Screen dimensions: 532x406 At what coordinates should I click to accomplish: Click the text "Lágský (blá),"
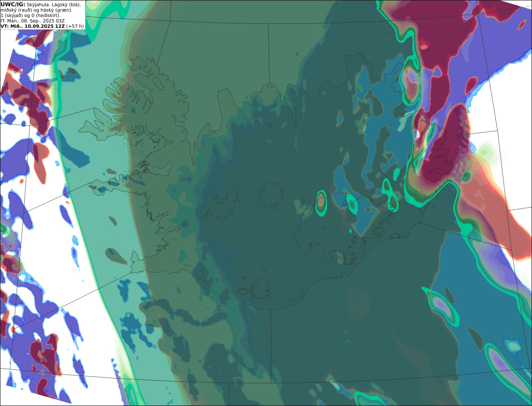(66, 5)
